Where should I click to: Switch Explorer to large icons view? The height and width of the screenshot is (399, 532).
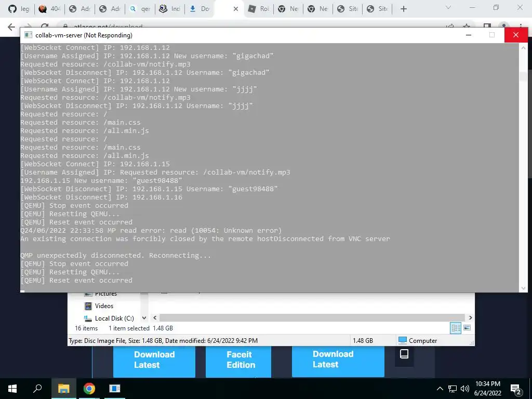click(x=467, y=328)
